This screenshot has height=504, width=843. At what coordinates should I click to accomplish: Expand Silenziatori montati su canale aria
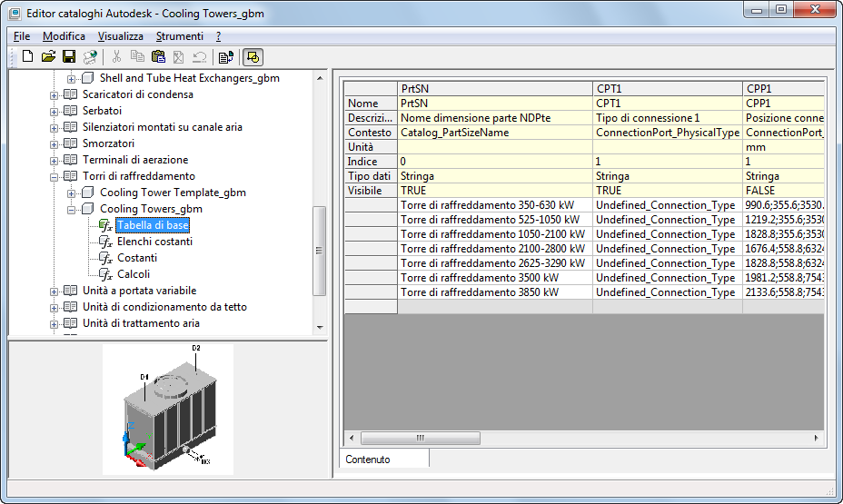54,128
